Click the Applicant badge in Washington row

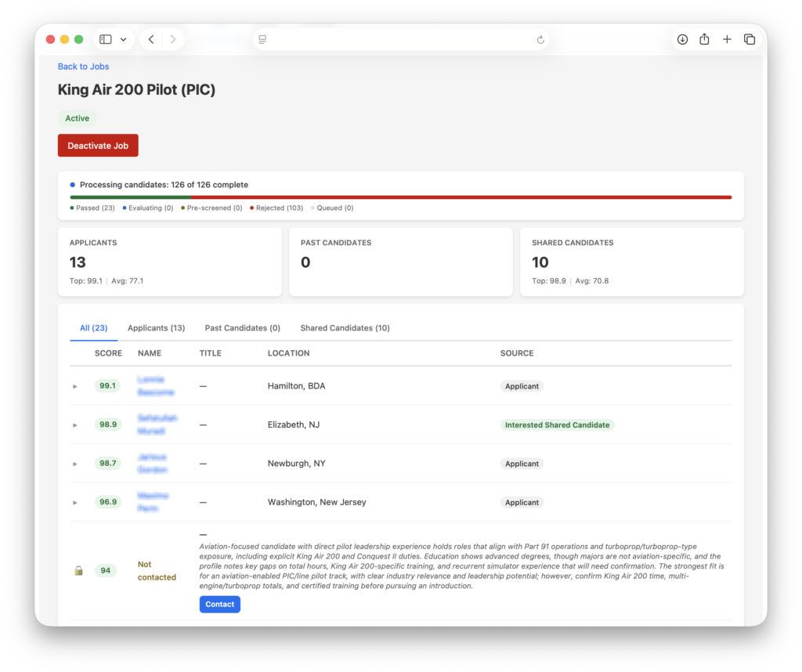522,503
